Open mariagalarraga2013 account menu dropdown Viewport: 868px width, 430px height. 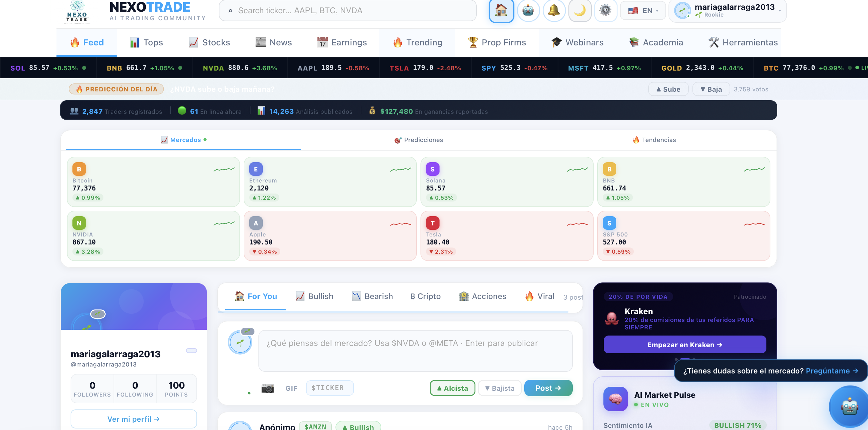click(x=727, y=10)
